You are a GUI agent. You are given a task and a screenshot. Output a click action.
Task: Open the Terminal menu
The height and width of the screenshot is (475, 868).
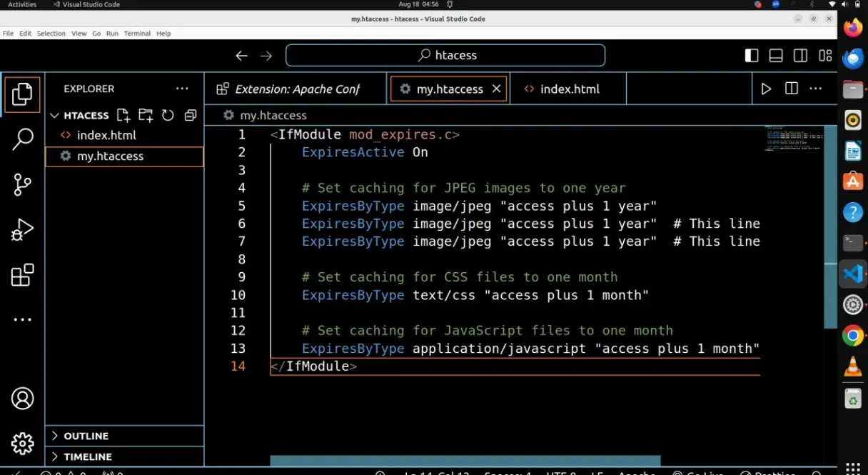pos(137,34)
